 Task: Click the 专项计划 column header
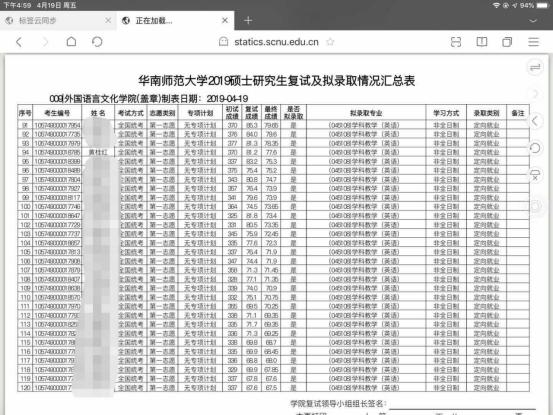tap(200, 113)
